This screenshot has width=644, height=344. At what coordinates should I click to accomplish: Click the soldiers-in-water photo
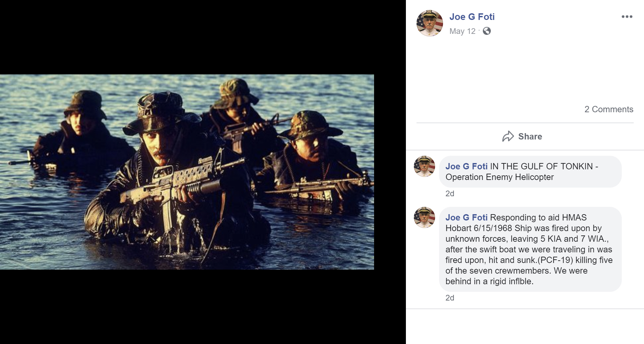click(x=187, y=172)
